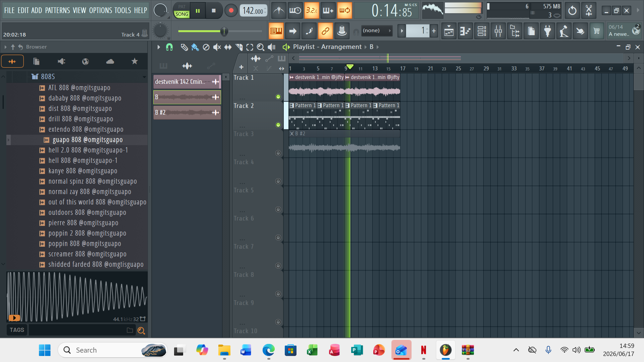Open the TOOLS menu
This screenshot has width=644, height=362.
click(x=123, y=10)
